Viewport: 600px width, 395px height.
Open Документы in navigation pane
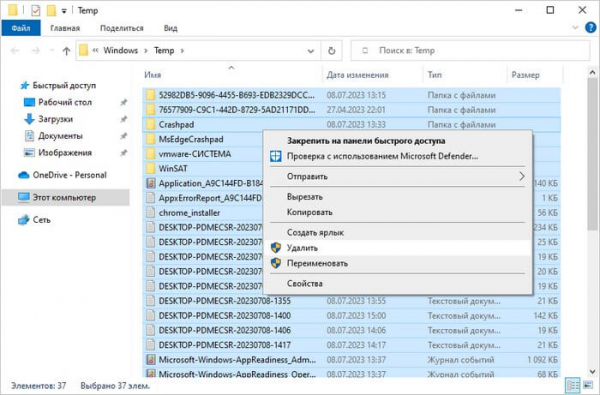coord(60,136)
